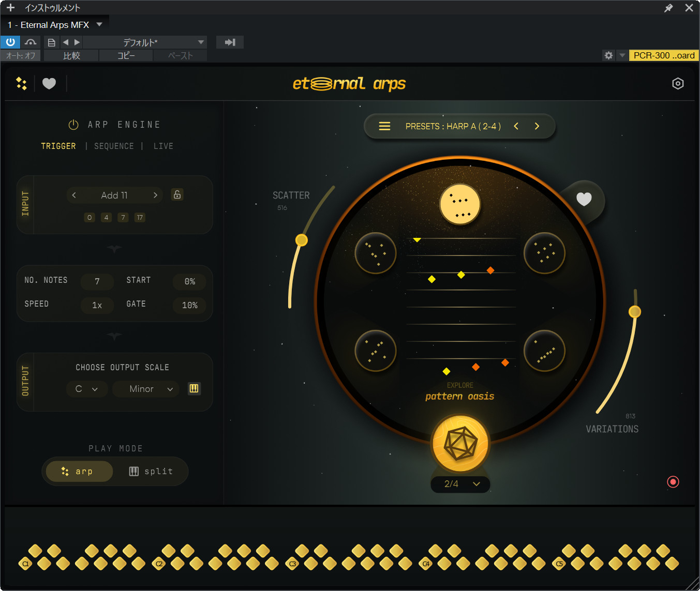
Task: Load next host preset with right triangle
Action: pos(77,42)
